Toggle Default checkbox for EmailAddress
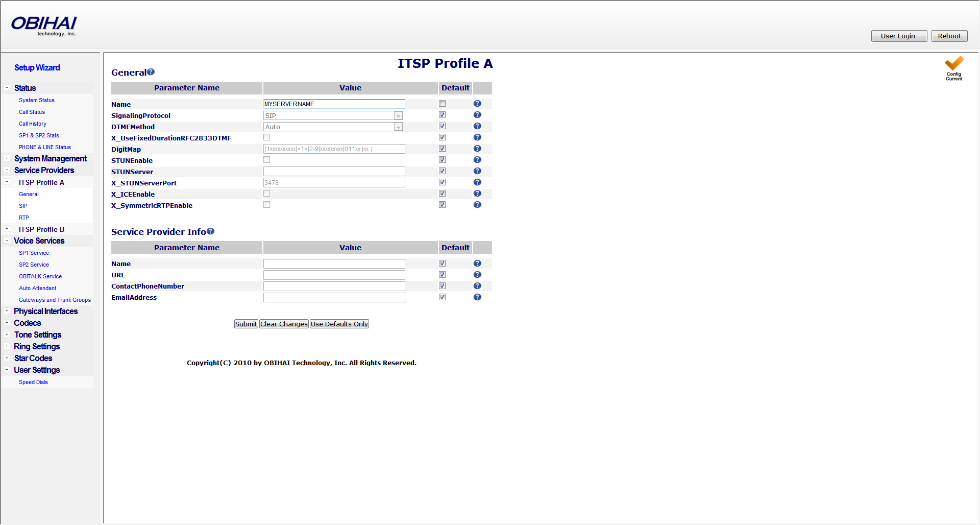The width and height of the screenshot is (980, 525). [443, 297]
